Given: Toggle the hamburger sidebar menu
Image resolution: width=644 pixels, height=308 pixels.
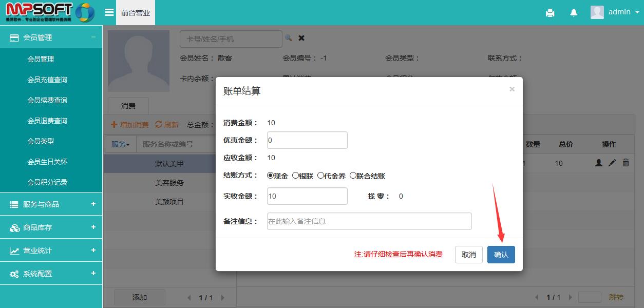Looking at the screenshot, I should coord(109,12).
